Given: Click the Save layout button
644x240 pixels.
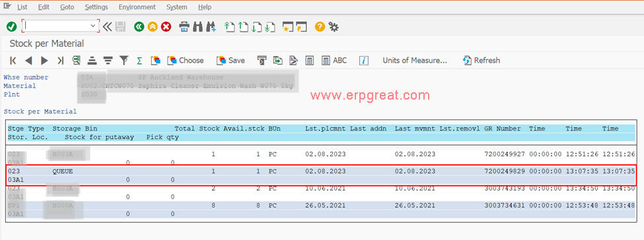Looking at the screenshot, I should 231,60.
